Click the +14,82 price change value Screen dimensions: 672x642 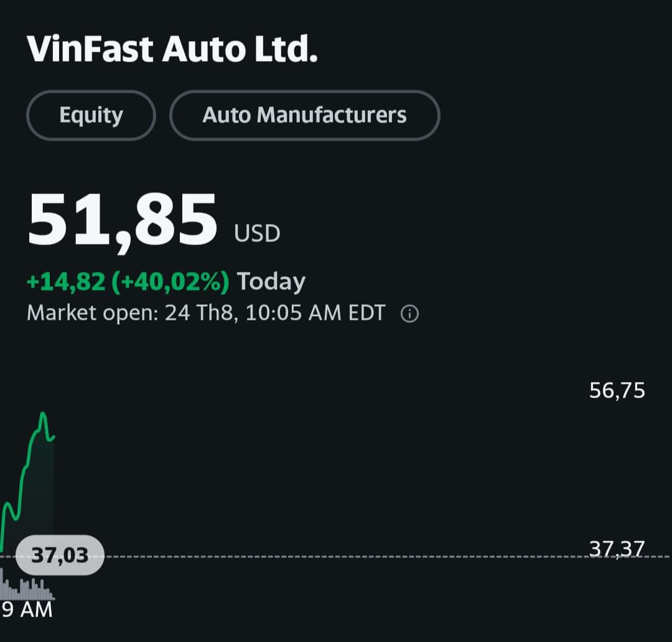pyautogui.click(x=65, y=282)
